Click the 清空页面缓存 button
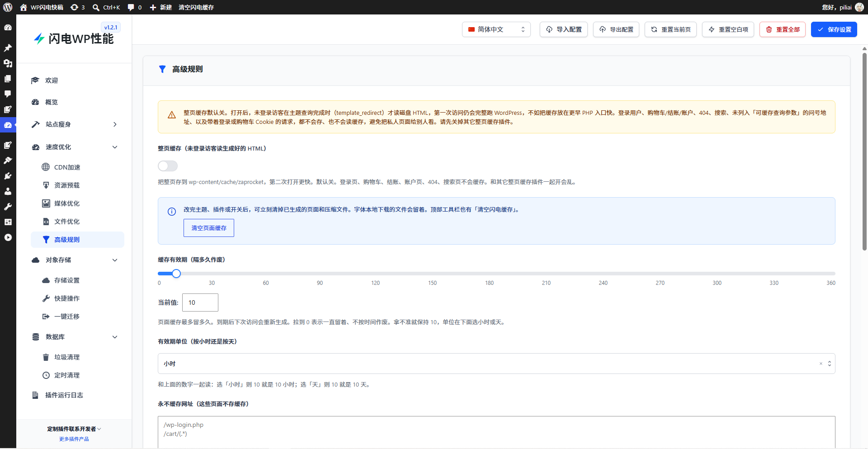Viewport: 868px width, 449px height. (209, 228)
